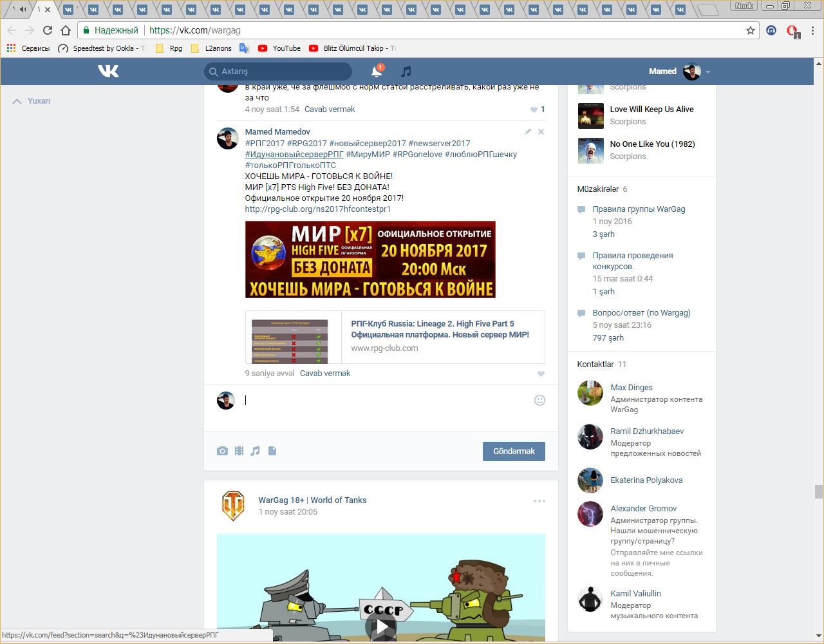Open Kontaktlar contacts list

595,365
